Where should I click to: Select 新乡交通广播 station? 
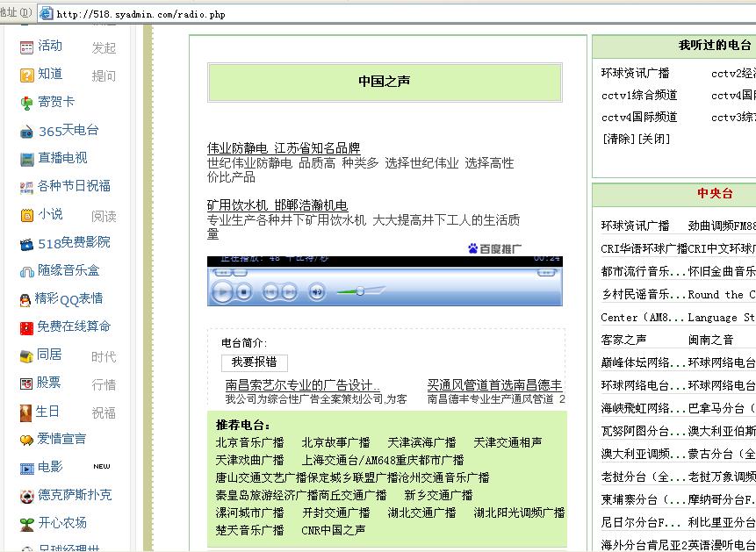point(439,495)
